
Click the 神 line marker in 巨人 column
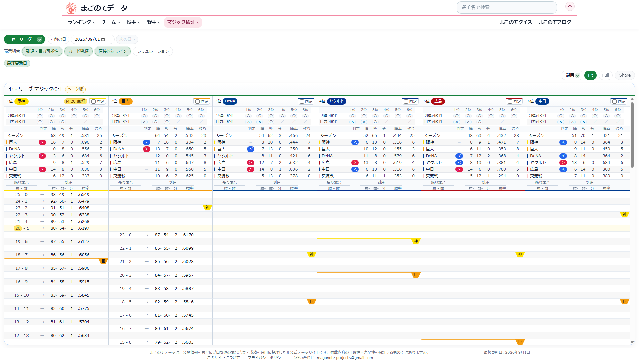point(207,208)
